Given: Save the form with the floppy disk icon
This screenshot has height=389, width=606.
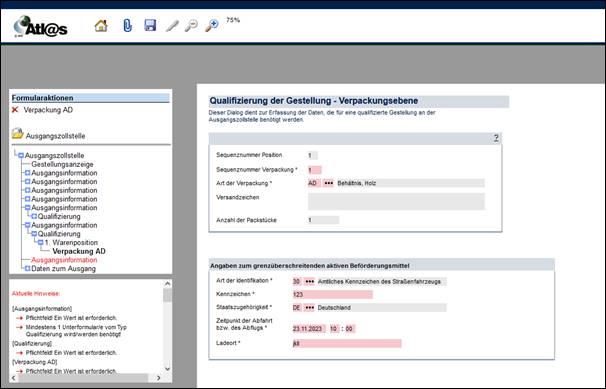Looking at the screenshot, I should pyautogui.click(x=150, y=25).
